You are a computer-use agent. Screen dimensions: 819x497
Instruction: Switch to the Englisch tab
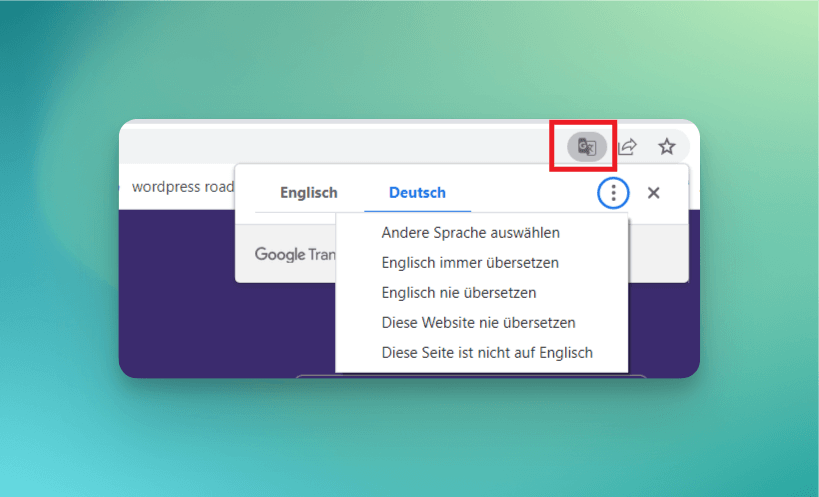309,193
